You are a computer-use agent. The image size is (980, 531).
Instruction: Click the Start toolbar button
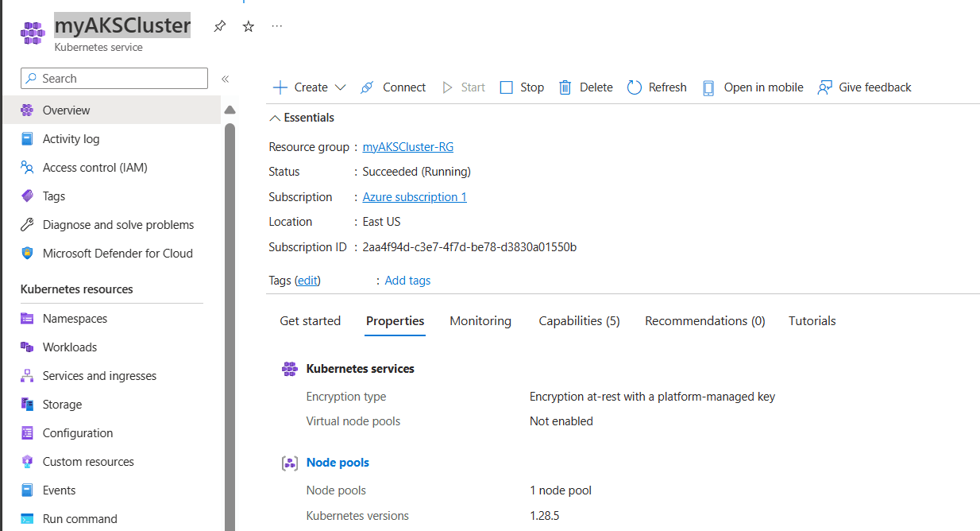coord(464,87)
